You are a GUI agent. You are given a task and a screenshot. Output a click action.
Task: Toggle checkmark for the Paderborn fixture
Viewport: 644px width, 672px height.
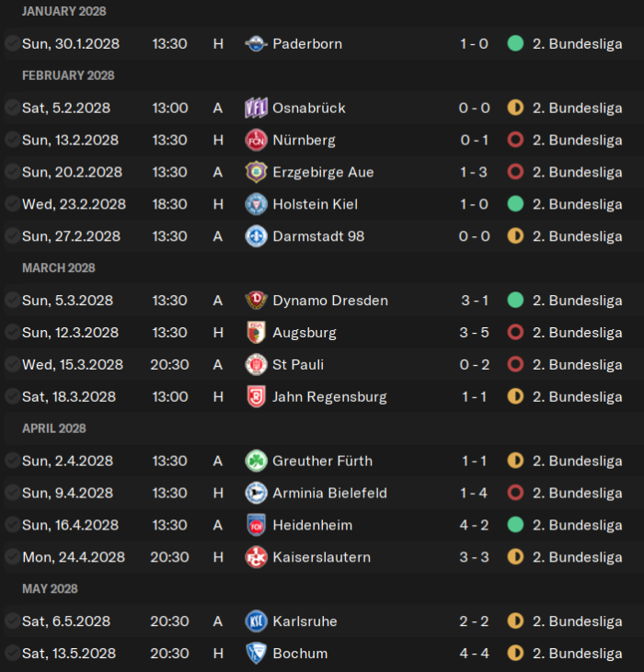[12, 44]
